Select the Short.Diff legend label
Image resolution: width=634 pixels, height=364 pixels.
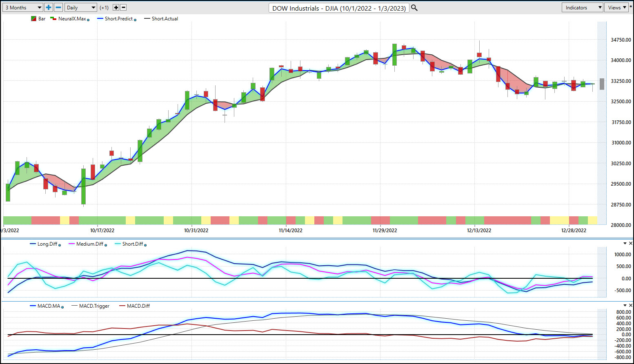133,244
